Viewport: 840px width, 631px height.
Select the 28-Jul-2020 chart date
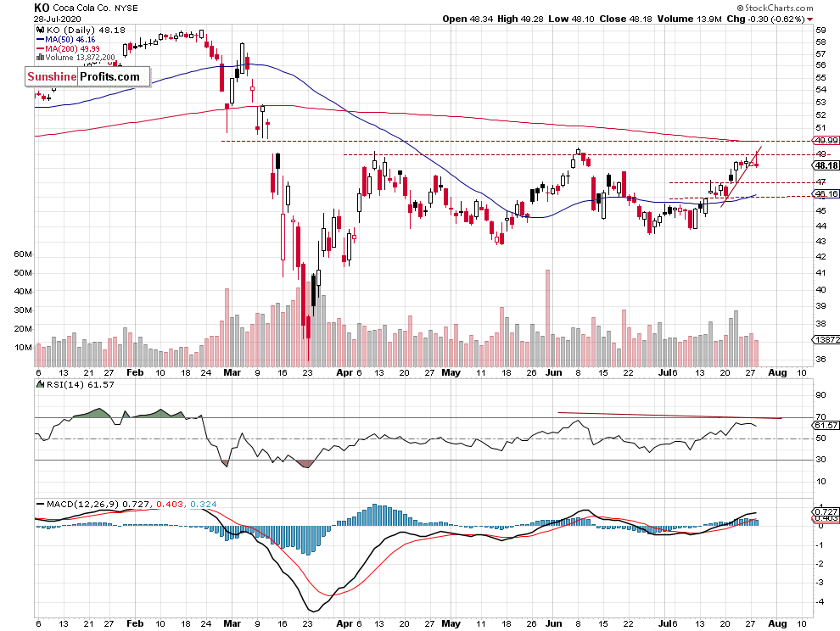click(x=58, y=20)
